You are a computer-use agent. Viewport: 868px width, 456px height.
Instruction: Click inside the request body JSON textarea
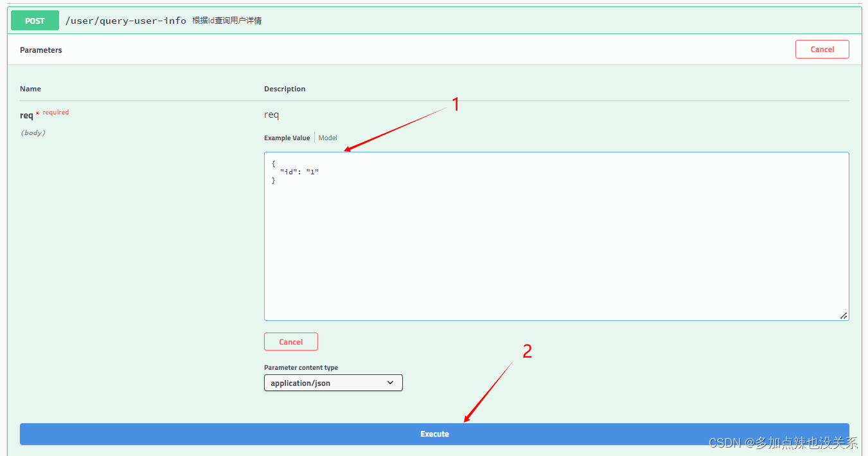pos(556,236)
